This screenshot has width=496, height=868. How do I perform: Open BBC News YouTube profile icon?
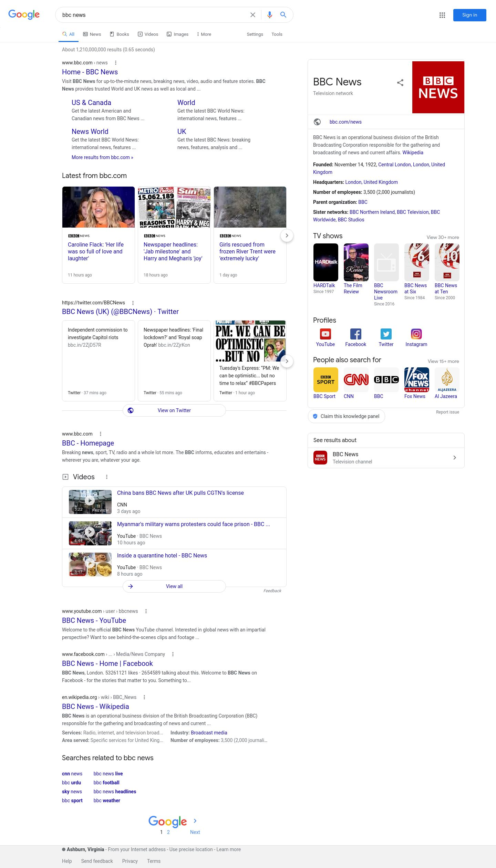pyautogui.click(x=325, y=334)
